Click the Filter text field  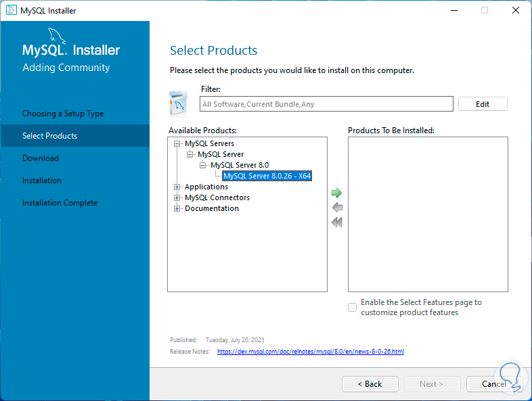[327, 104]
